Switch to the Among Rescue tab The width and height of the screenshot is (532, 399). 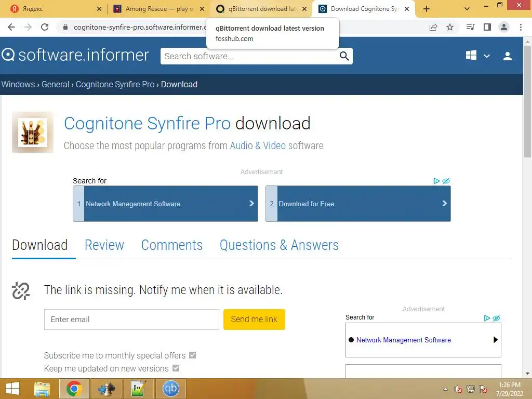point(156,9)
